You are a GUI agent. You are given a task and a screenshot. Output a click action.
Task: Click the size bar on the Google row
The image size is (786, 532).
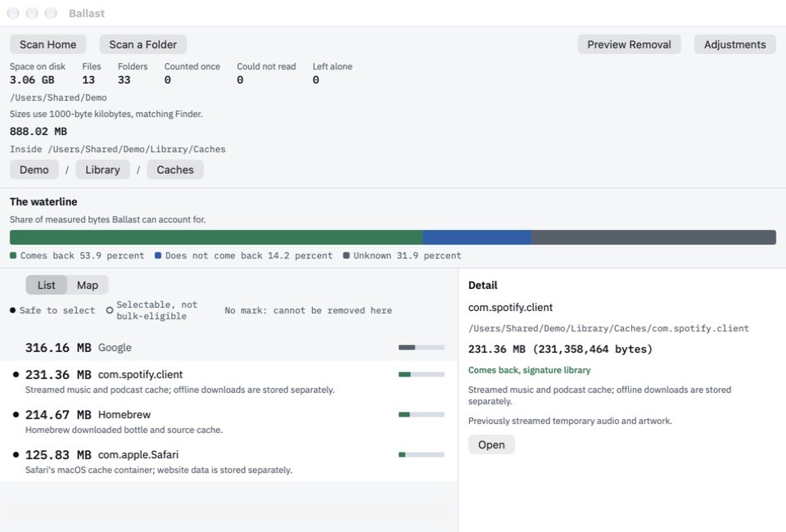[421, 347]
